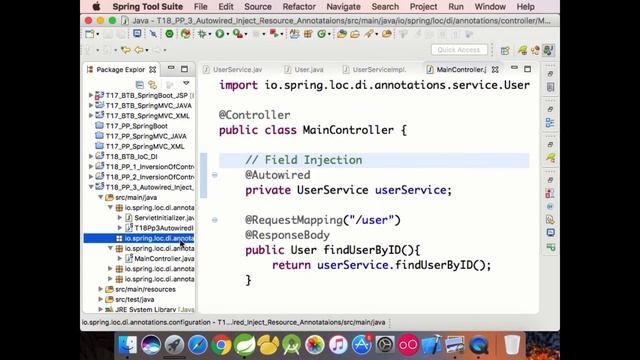
Task: Expand the T18_BTB_IoC_DI project
Action: click(x=91, y=156)
